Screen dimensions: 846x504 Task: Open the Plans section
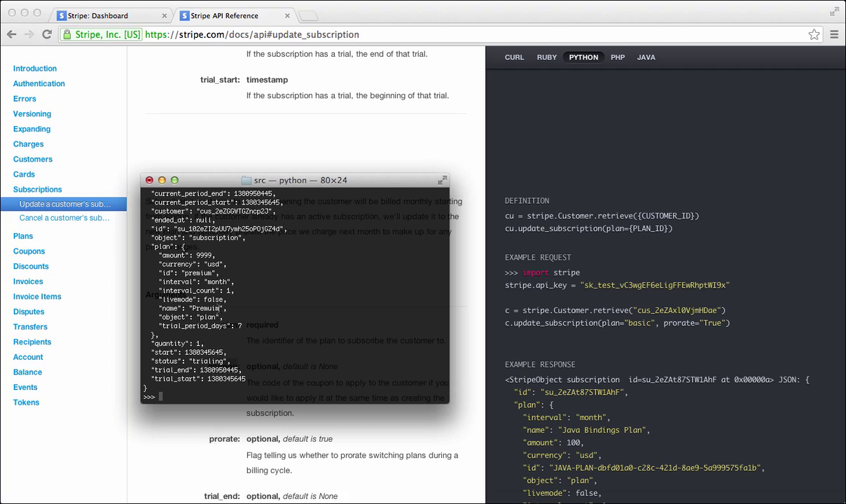23,237
